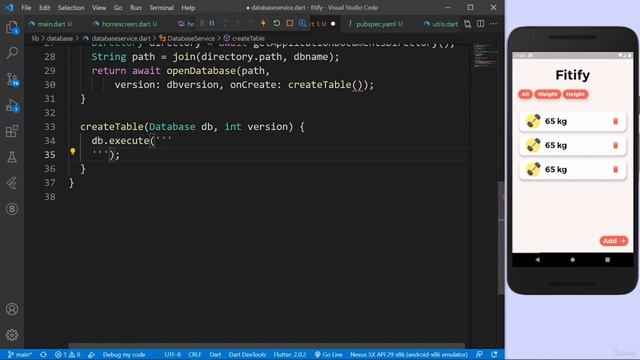The height and width of the screenshot is (360, 640).
Task: Open the Manage gear icon
Action: (12, 335)
